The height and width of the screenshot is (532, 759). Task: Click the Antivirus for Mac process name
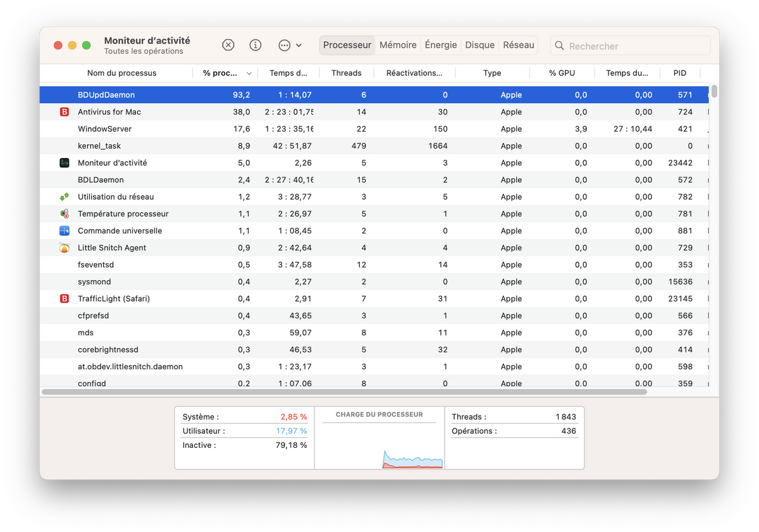pos(109,112)
